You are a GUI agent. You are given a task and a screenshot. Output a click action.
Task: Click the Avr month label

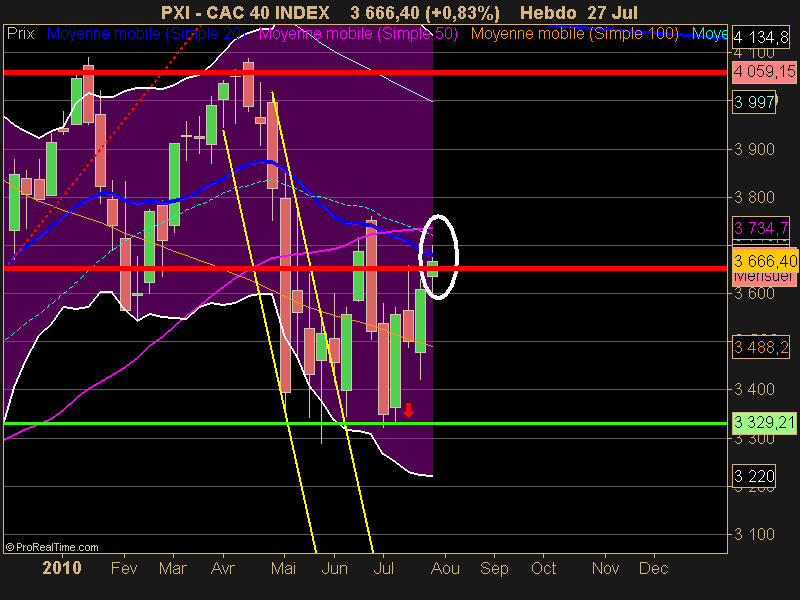223,568
